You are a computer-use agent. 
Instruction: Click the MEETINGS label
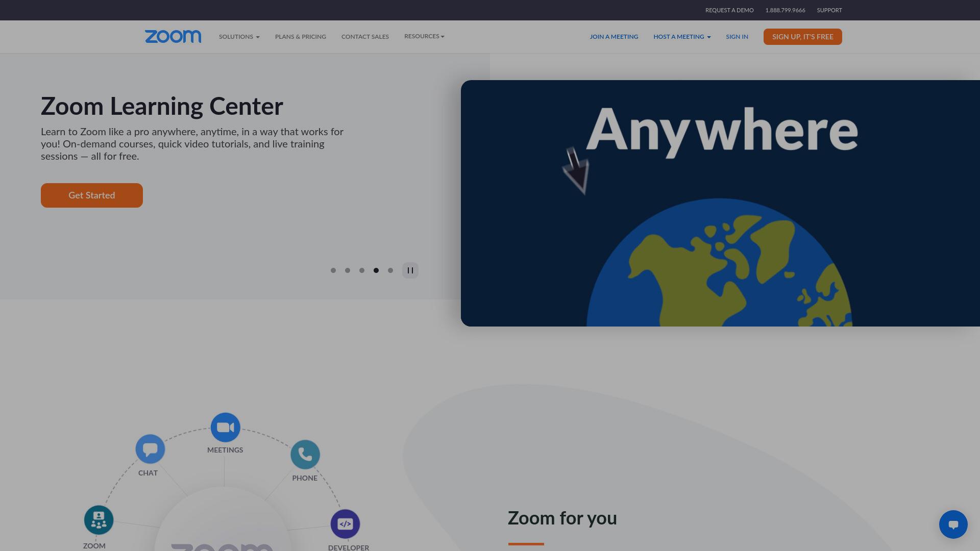[x=225, y=450]
